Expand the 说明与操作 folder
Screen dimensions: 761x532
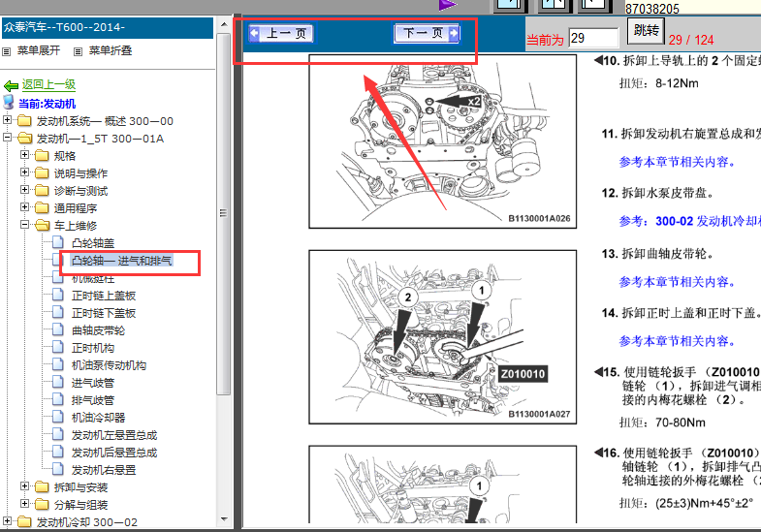[24, 172]
